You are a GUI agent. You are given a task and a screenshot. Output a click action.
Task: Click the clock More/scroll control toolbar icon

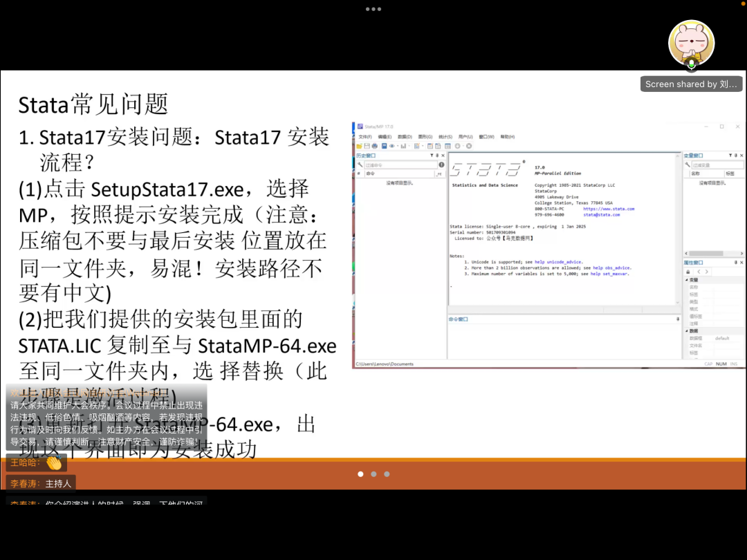pyautogui.click(x=457, y=146)
